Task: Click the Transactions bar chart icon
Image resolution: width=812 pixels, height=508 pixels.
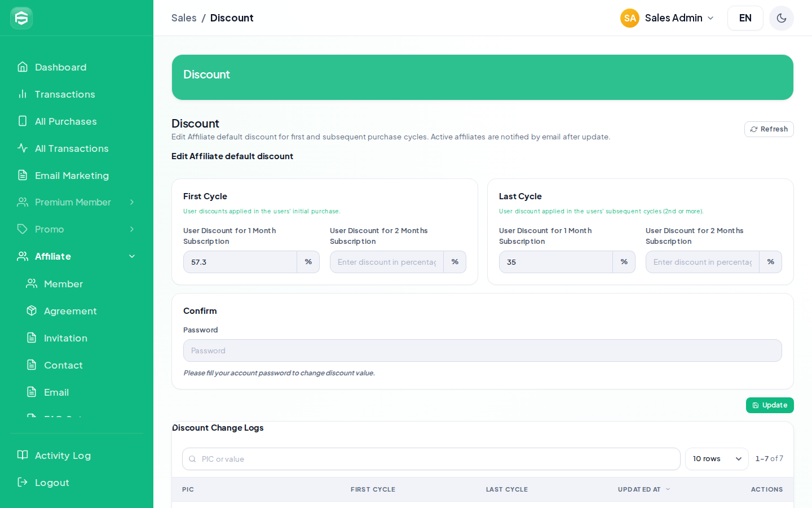Action: 23,94
